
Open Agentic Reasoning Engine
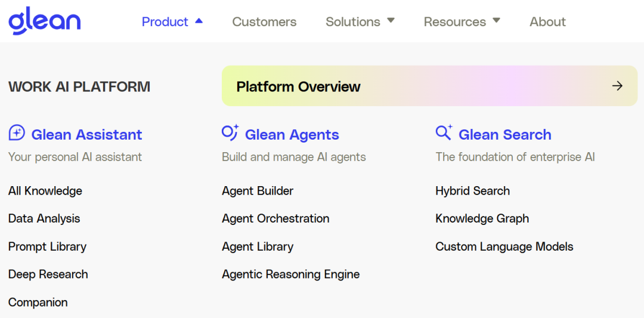tap(291, 274)
